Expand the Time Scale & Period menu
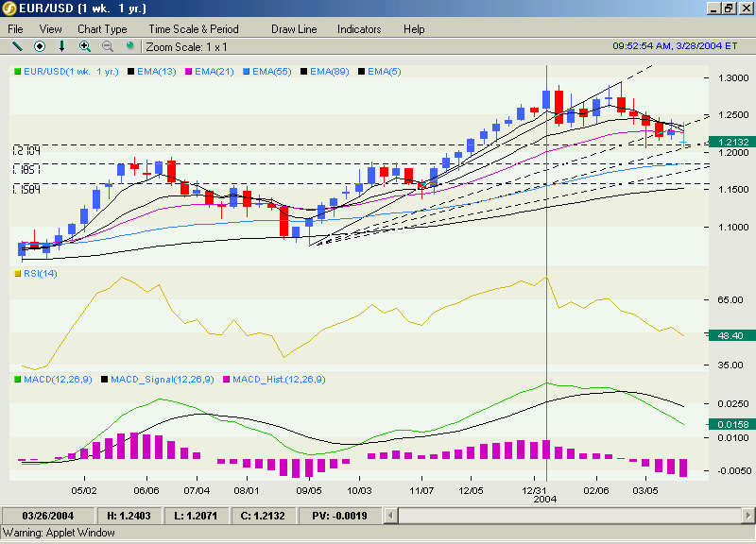Image resolution: width=756 pixels, height=544 pixels. 194,29
